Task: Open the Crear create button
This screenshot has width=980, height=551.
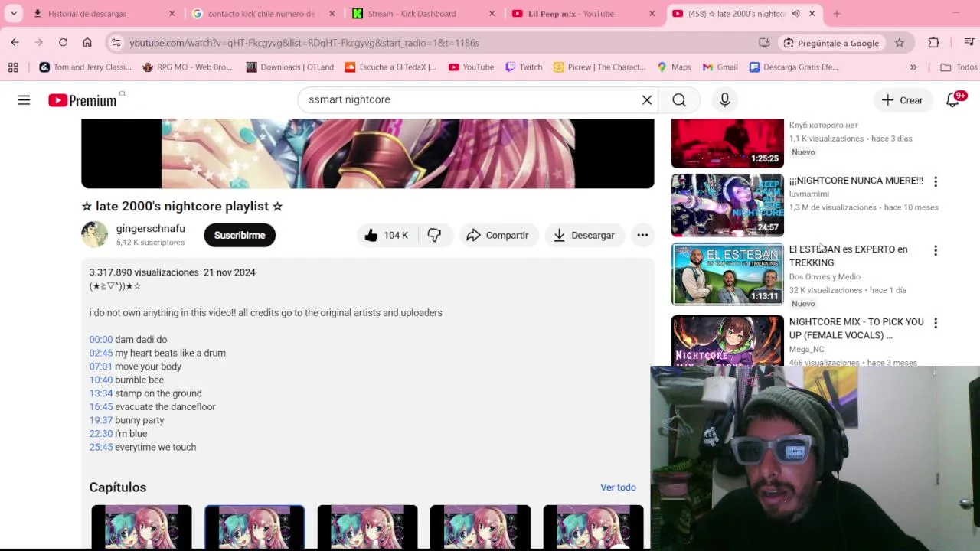Action: point(902,100)
